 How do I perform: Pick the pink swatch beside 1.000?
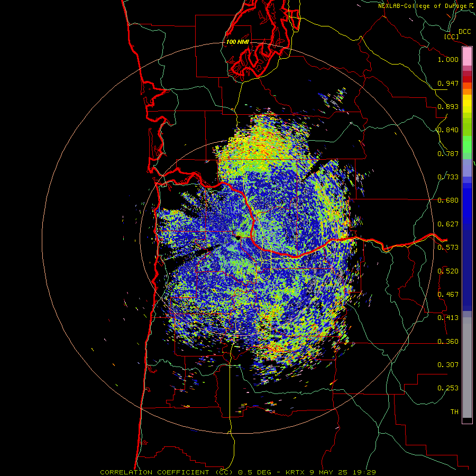[x=467, y=57]
